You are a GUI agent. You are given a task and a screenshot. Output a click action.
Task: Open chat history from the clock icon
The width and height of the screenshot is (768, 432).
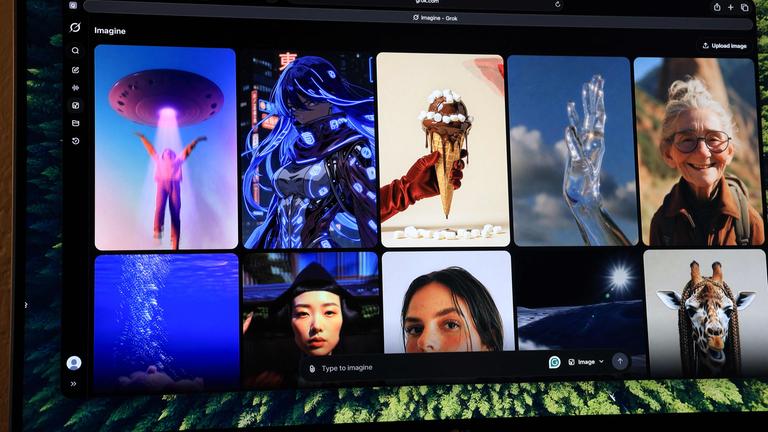[75, 141]
